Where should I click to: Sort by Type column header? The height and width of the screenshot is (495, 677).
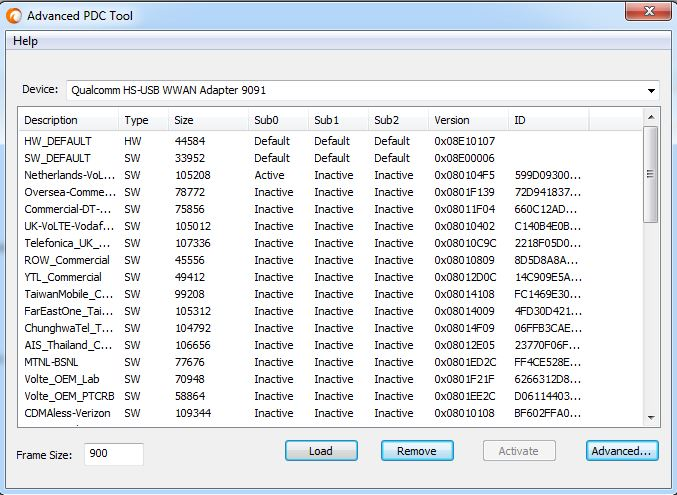(x=143, y=120)
